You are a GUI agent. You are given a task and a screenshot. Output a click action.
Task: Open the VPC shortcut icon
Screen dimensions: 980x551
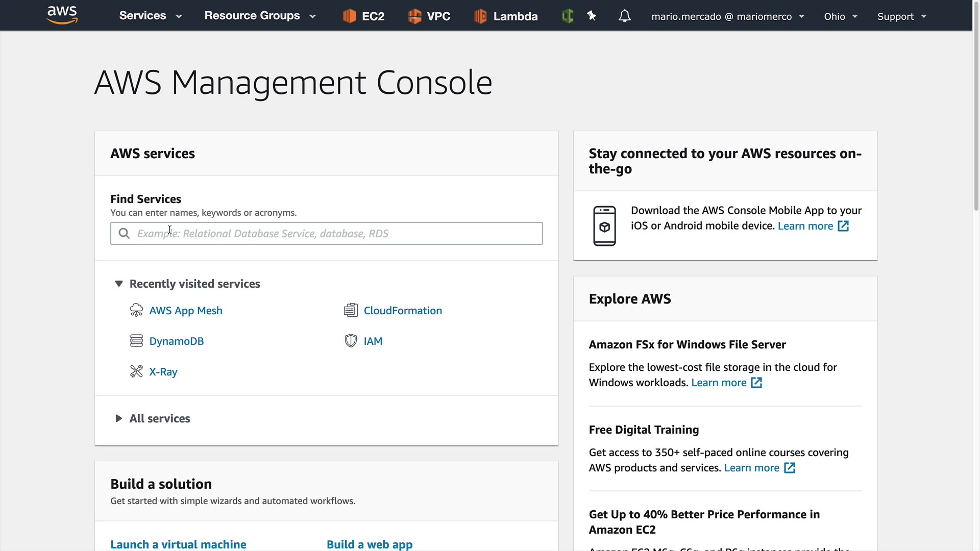pyautogui.click(x=414, y=16)
